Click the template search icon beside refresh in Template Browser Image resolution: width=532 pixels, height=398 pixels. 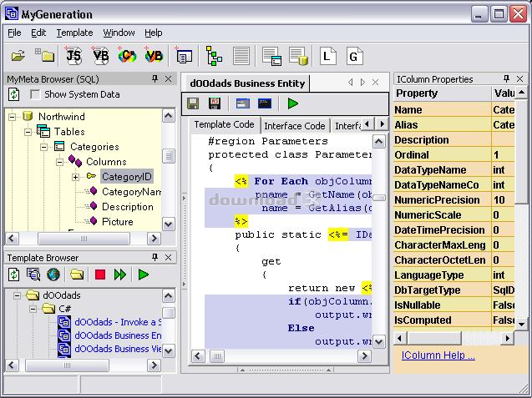pyautogui.click(x=33, y=275)
